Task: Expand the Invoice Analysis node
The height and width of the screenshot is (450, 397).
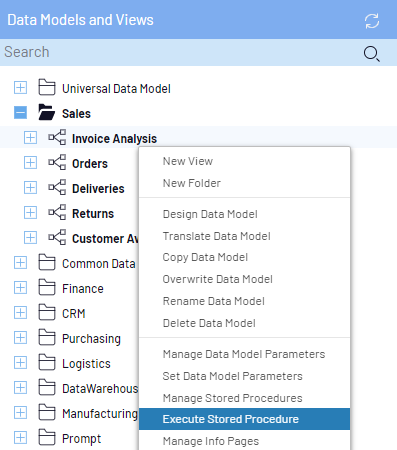Action: (30, 137)
